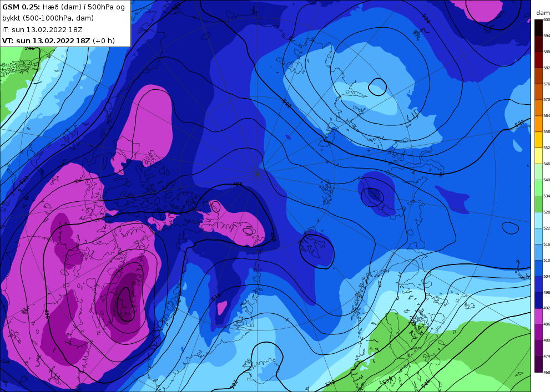Click the colorbar tick label "468"
Screen dimensions: 555x392
tap(547, 373)
